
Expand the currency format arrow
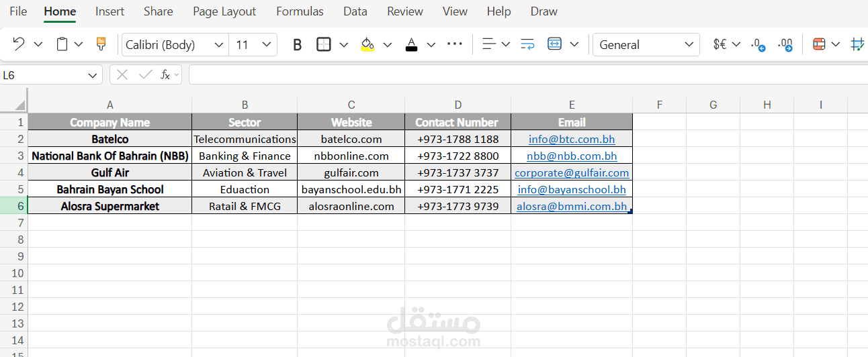pos(736,44)
